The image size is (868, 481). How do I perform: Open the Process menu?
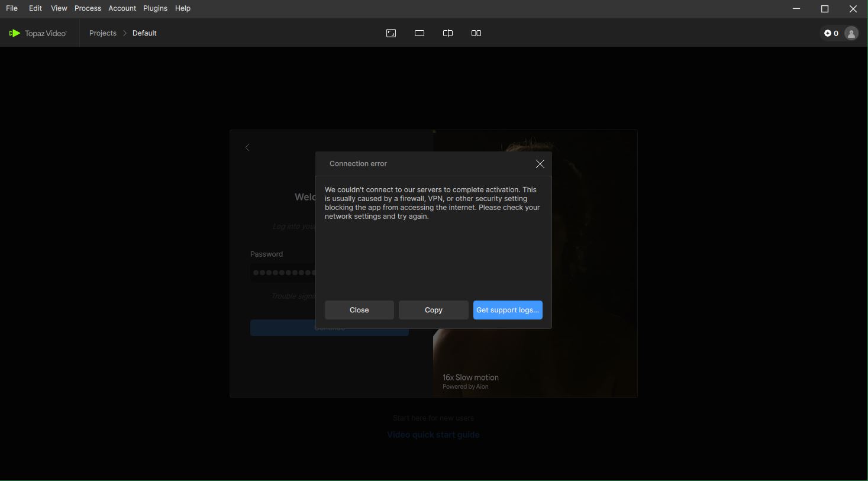88,8
